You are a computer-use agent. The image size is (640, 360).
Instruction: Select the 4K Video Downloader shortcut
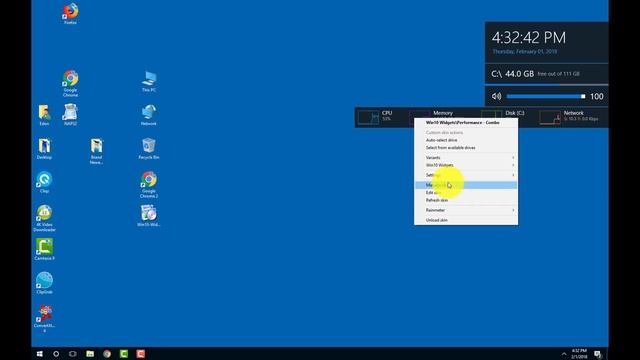[x=44, y=218]
